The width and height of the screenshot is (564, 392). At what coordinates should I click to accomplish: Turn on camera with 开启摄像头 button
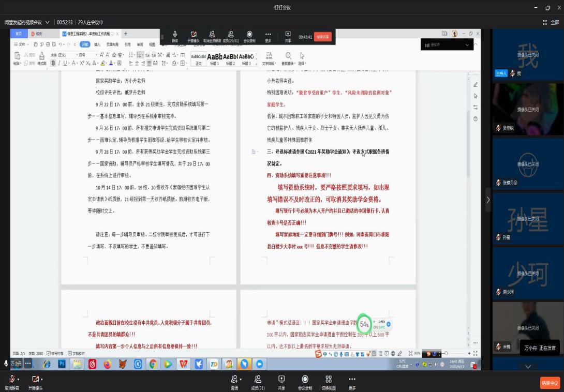pyautogui.click(x=35, y=380)
